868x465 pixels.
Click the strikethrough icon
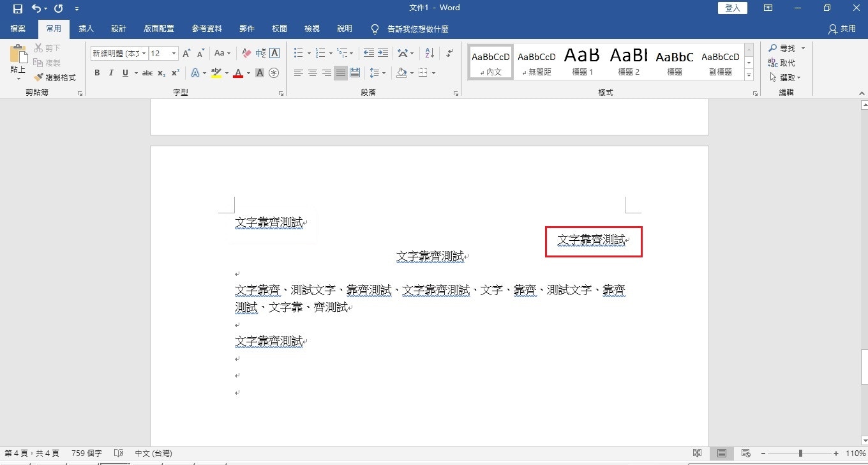pyautogui.click(x=147, y=73)
